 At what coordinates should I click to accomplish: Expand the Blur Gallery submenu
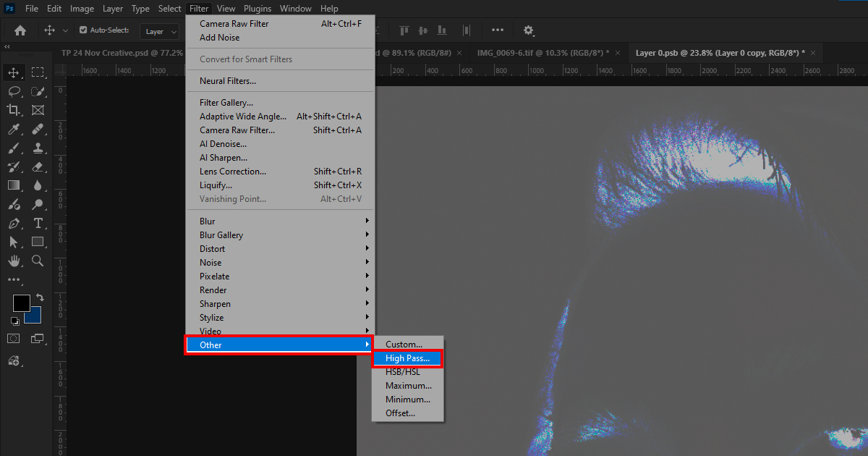(x=280, y=235)
